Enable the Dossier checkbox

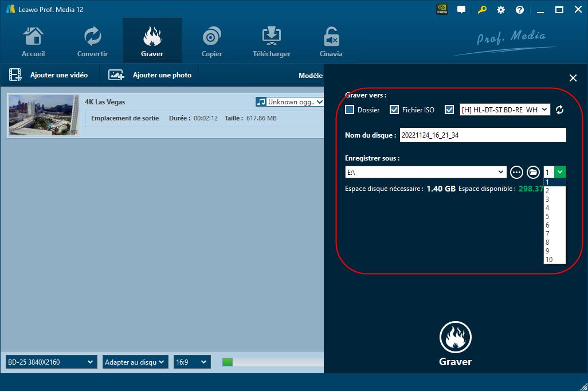(x=350, y=110)
